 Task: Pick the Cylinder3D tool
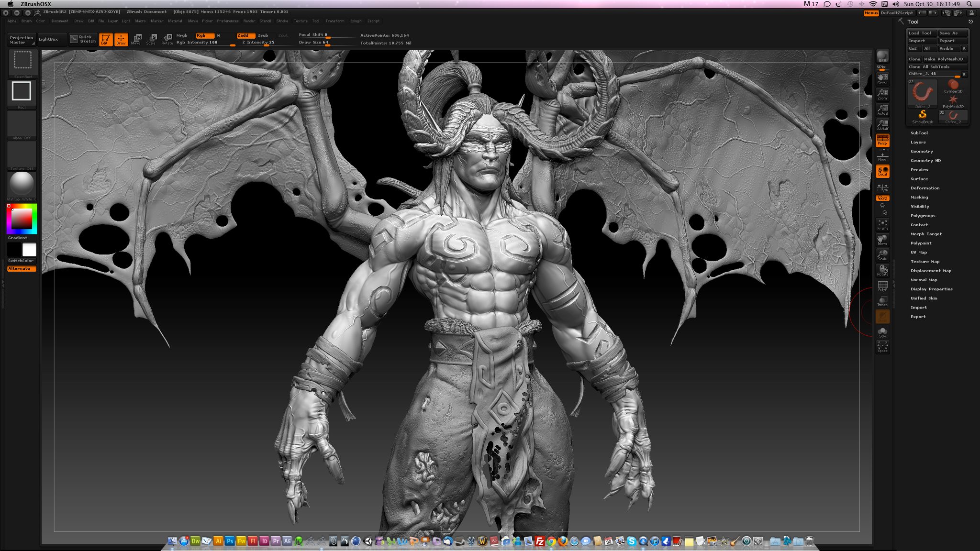953,86
